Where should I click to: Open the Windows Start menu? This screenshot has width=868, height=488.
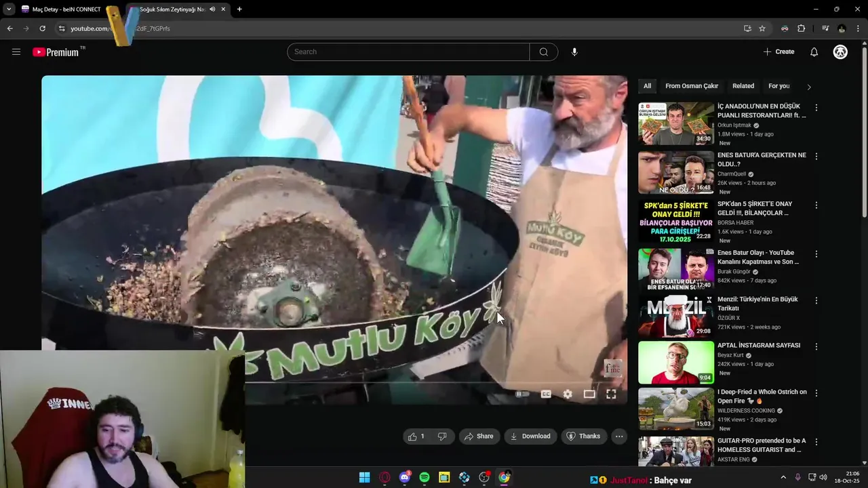coord(365,477)
